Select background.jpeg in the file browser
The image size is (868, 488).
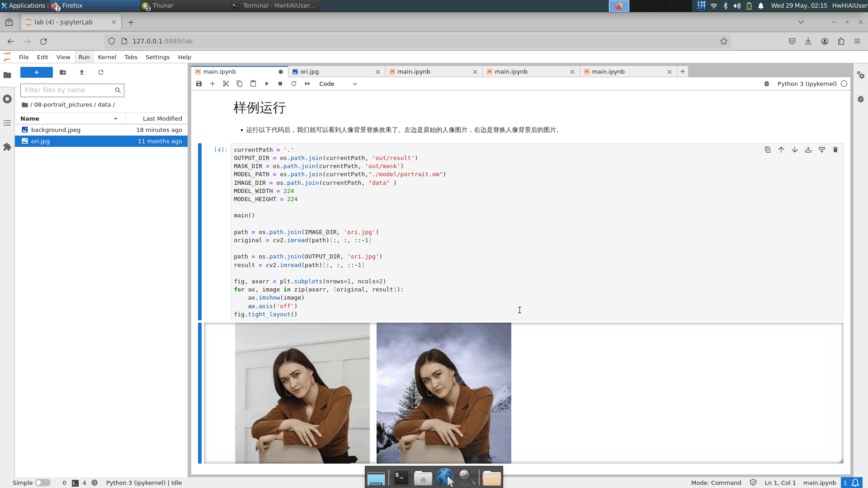pos(56,130)
